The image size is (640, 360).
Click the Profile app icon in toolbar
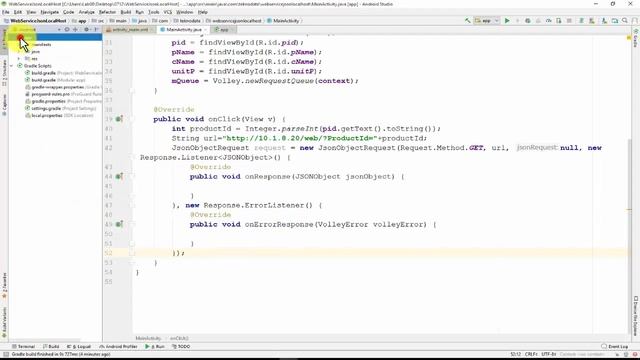point(549,20)
